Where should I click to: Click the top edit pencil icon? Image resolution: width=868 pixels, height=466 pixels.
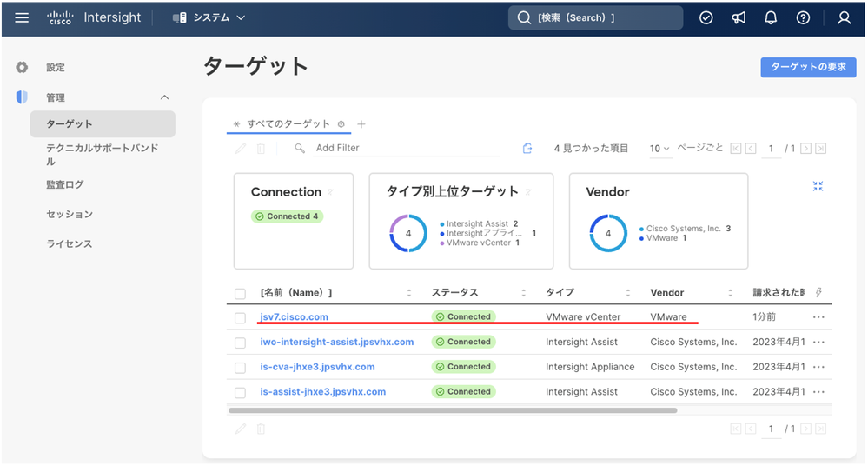(241, 148)
